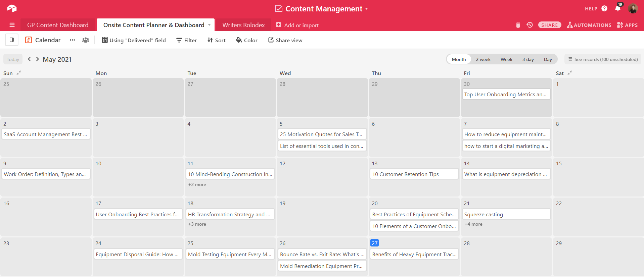The height and width of the screenshot is (277, 644).
Task: Toggle the views sidebar panel
Action: pos(12,40)
